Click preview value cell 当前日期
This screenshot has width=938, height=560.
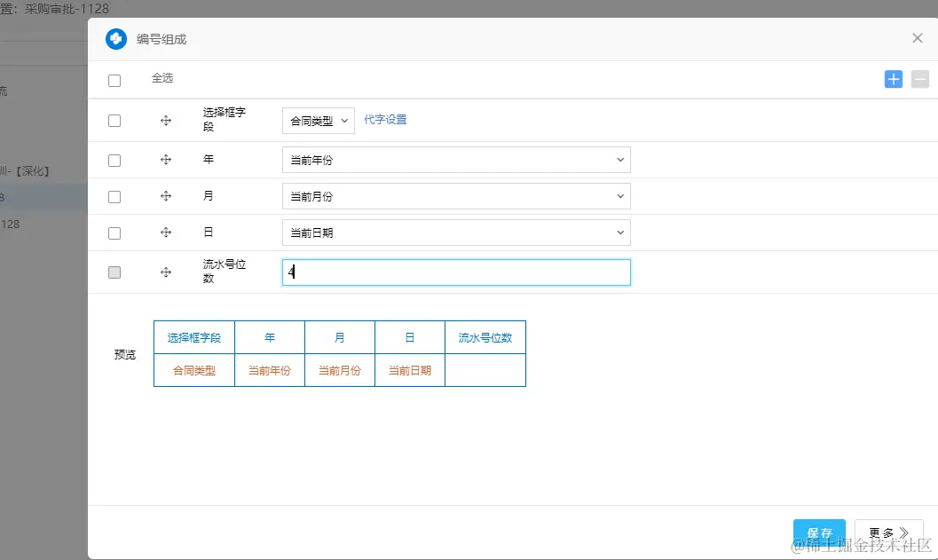410,370
